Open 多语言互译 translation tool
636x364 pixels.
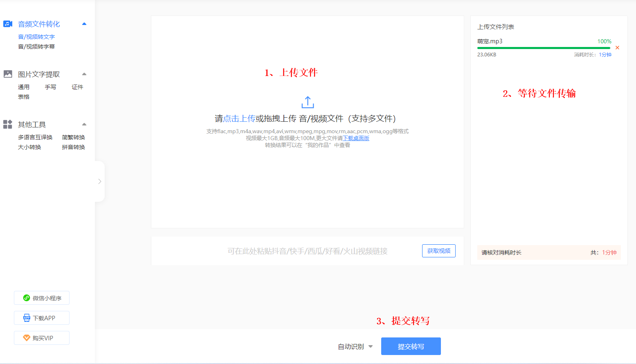tap(35, 137)
